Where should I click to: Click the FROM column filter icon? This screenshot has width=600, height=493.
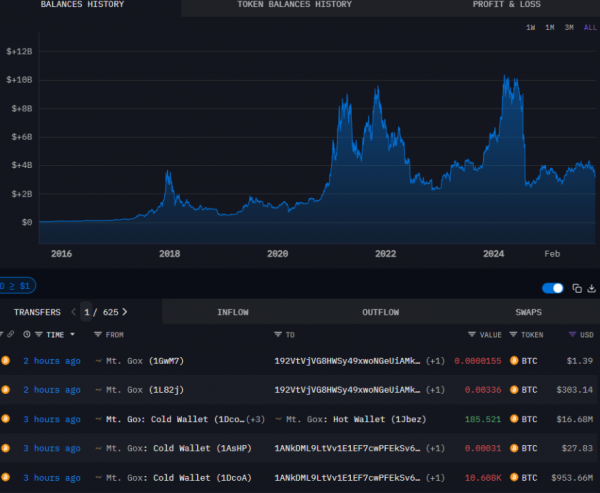(x=98, y=335)
